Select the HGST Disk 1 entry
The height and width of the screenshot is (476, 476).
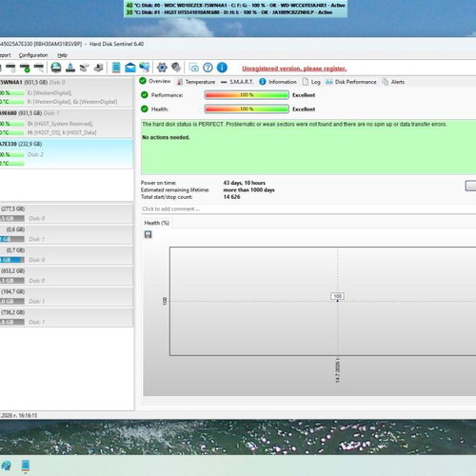point(66,123)
